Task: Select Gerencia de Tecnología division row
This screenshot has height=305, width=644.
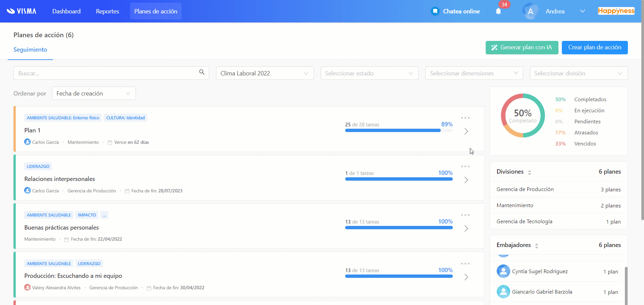Action: coord(558,222)
